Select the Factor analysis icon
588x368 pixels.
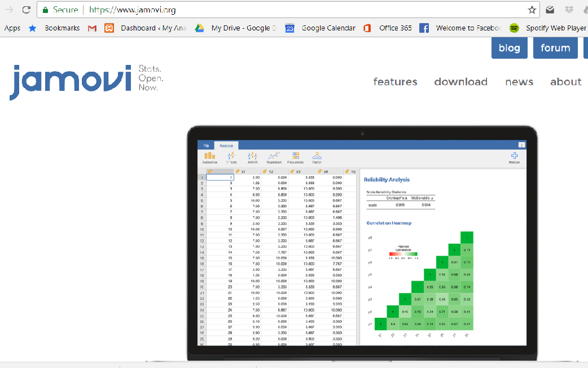(317, 157)
